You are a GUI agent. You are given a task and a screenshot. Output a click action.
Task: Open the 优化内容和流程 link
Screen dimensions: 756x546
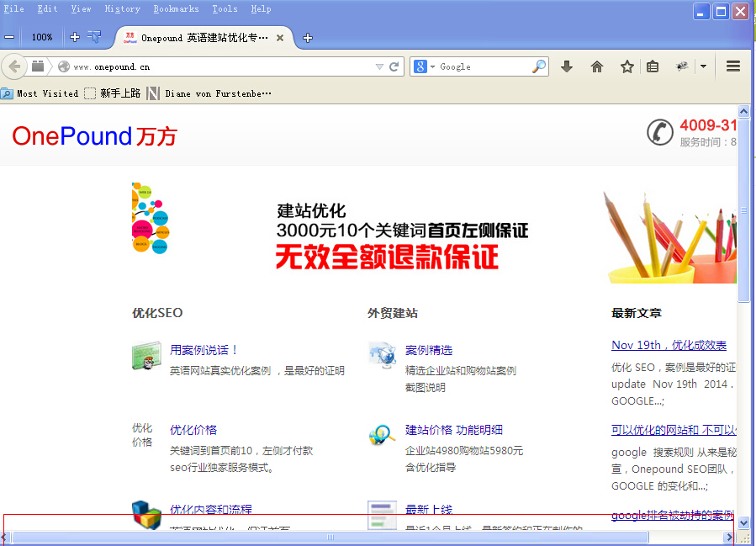211,509
